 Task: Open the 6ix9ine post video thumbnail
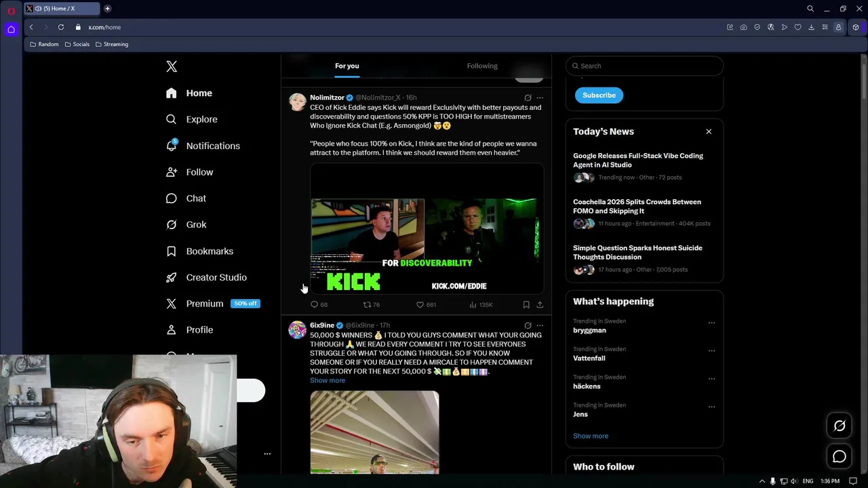[374, 432]
